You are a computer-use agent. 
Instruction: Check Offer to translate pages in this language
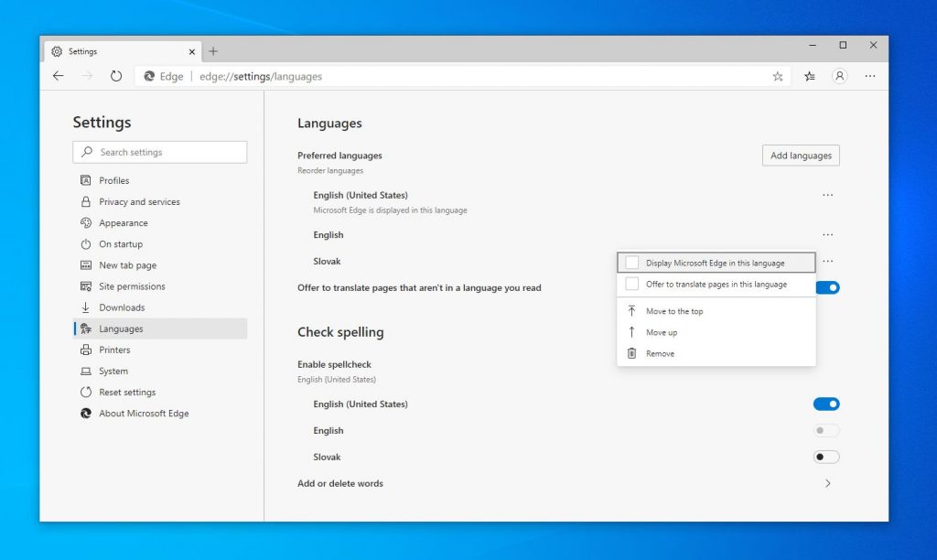[631, 284]
